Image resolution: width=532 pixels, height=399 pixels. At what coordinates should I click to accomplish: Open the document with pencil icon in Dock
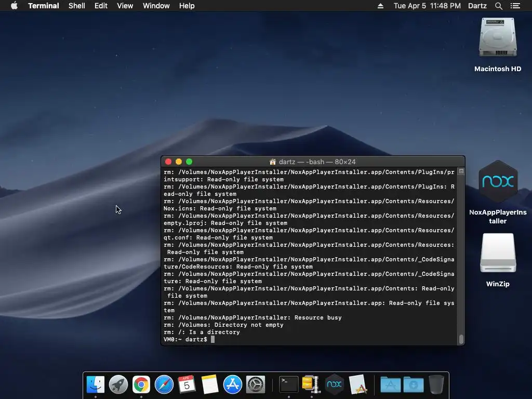[x=357, y=384]
